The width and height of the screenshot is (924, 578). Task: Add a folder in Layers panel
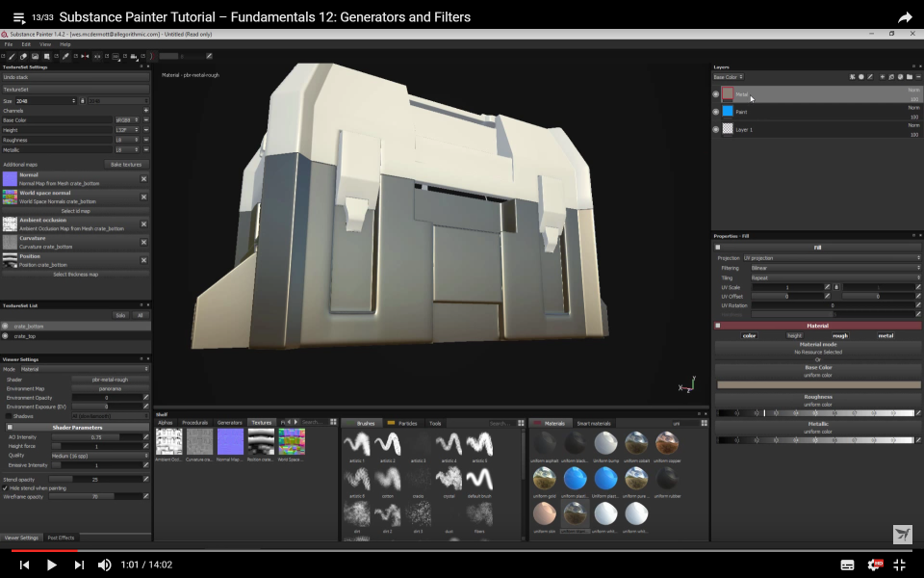[x=910, y=77]
